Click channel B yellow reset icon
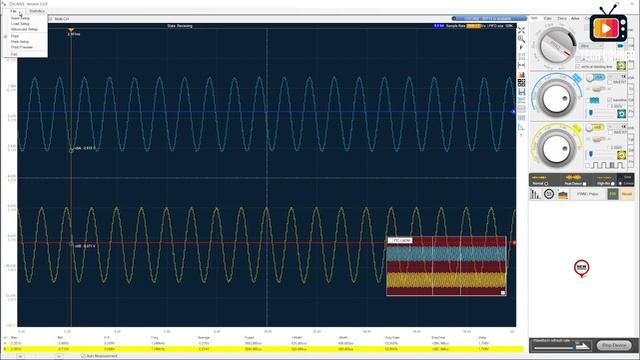This screenshot has height=360, width=640. [x=621, y=155]
